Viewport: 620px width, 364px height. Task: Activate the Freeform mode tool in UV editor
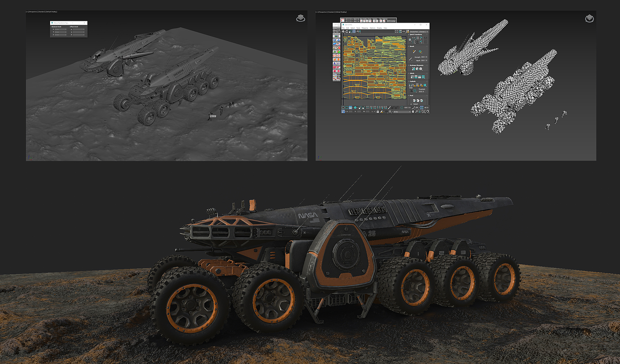(354, 31)
